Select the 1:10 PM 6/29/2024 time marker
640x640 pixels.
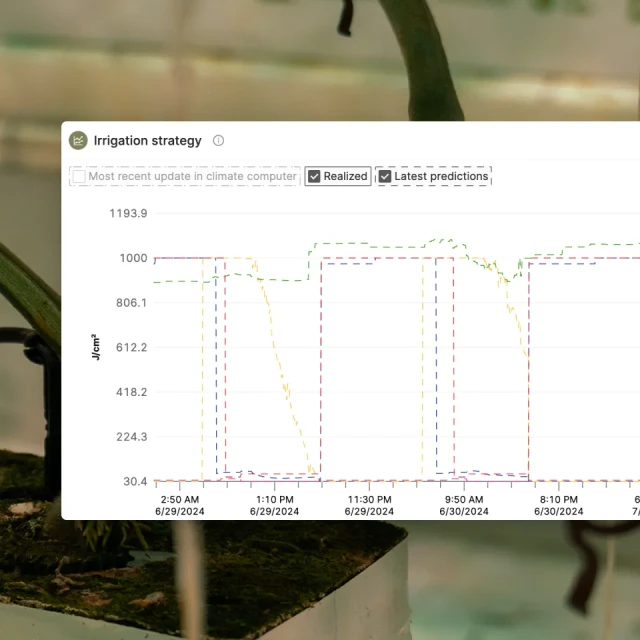click(274, 505)
